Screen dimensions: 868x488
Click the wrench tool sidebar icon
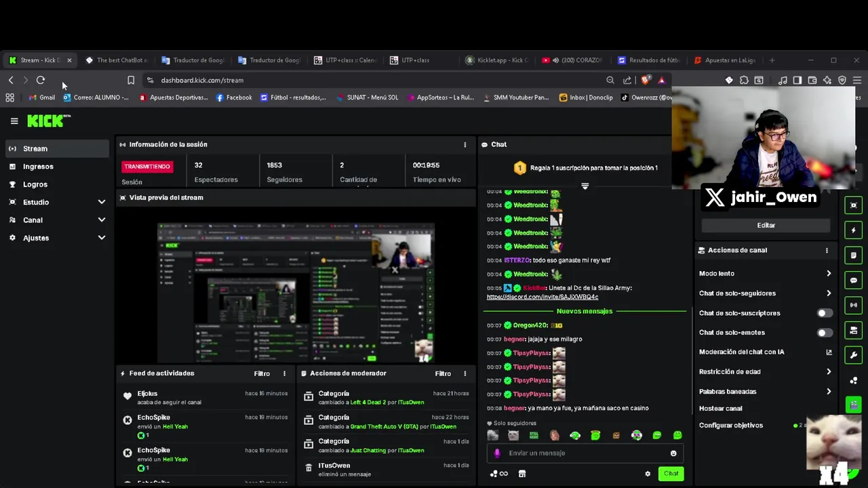[x=854, y=355]
